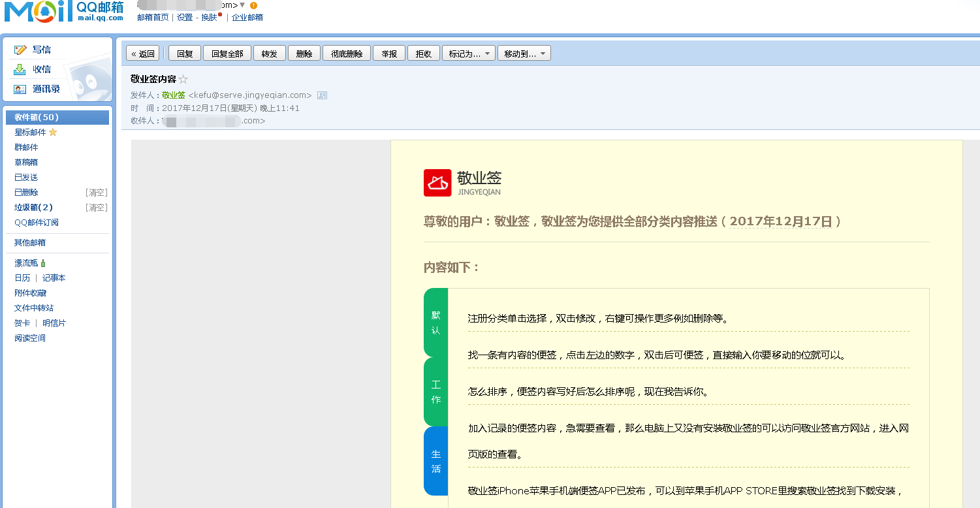
Task: Open the 已发送 folder
Action: click(26, 178)
